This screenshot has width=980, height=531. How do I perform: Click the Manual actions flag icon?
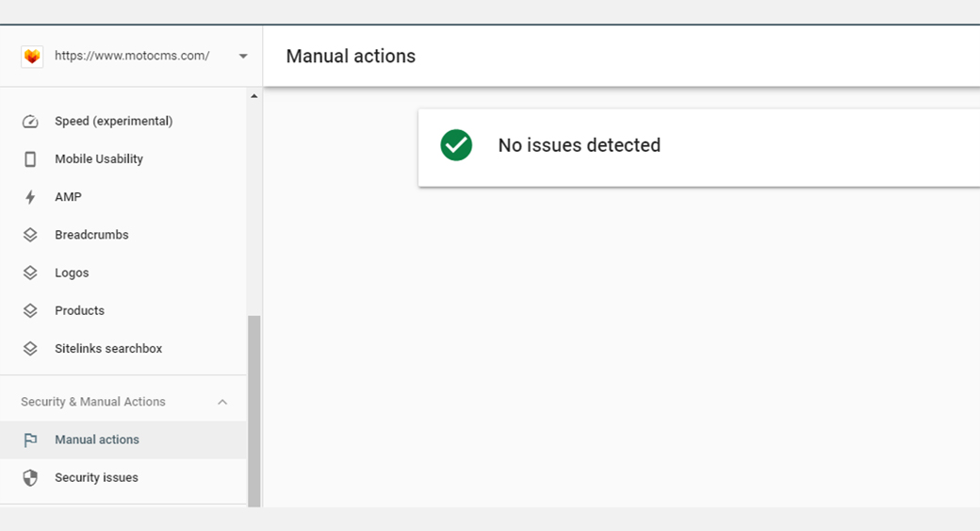pyautogui.click(x=30, y=440)
